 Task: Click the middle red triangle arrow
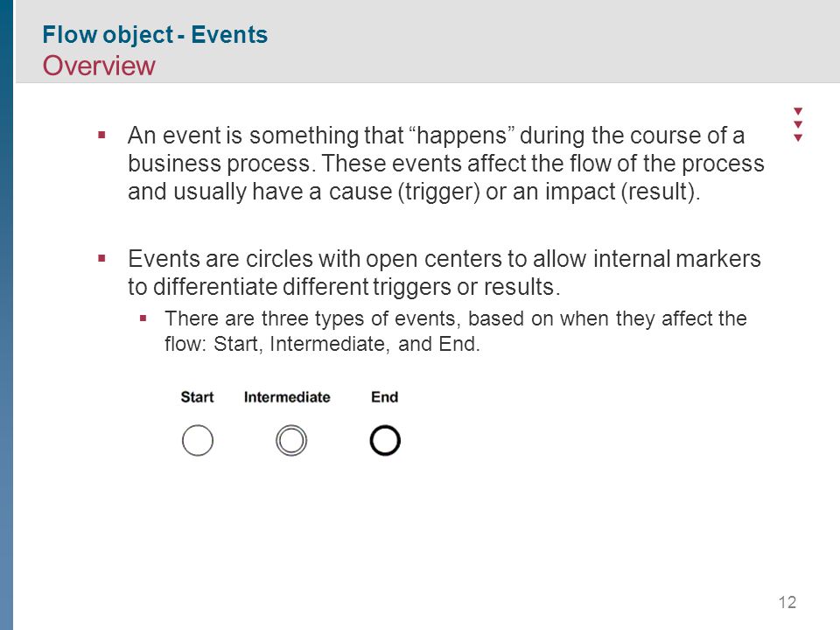[x=798, y=124]
